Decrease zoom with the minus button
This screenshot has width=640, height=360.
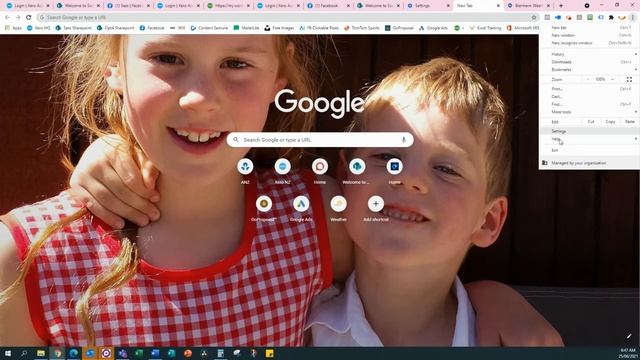pyautogui.click(x=588, y=80)
